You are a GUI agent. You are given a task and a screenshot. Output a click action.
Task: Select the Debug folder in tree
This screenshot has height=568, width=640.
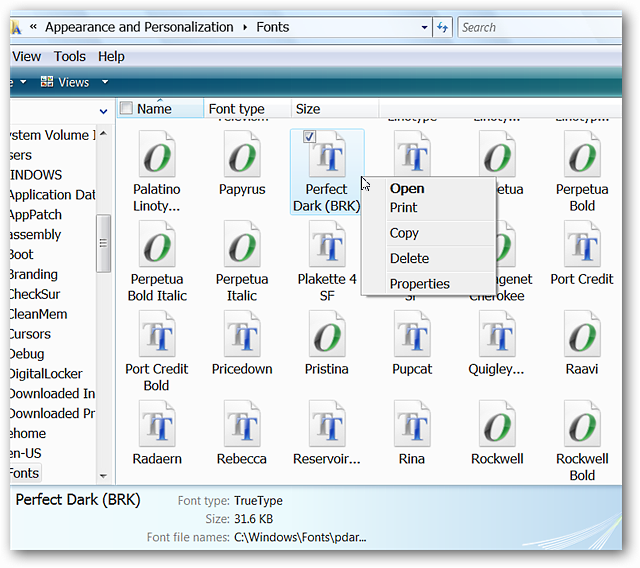tap(27, 354)
